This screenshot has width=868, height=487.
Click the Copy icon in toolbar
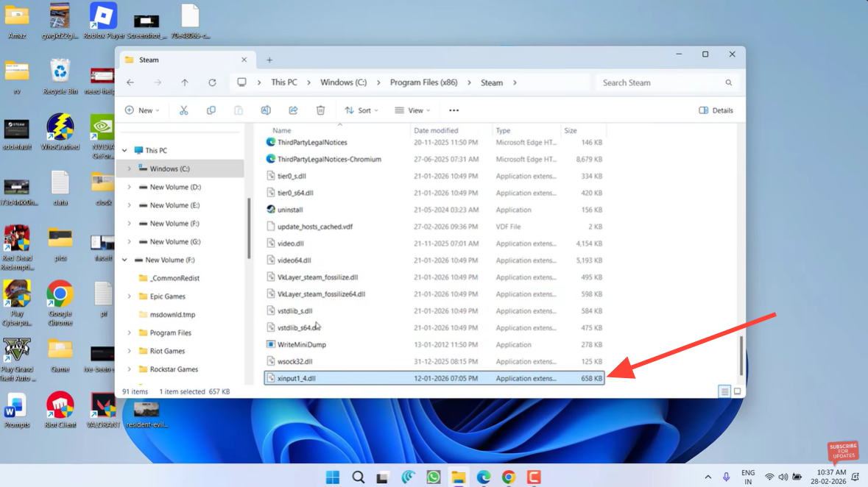[211, 110]
